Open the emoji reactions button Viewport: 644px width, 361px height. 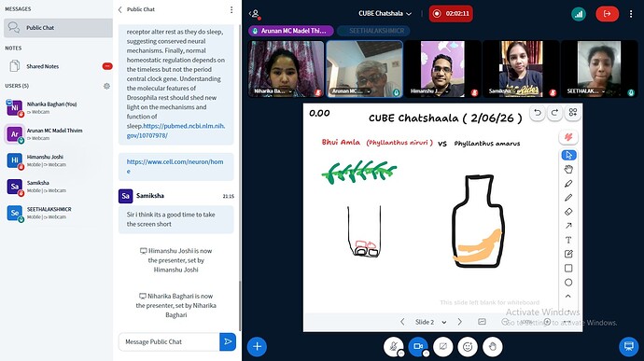(x=468, y=347)
